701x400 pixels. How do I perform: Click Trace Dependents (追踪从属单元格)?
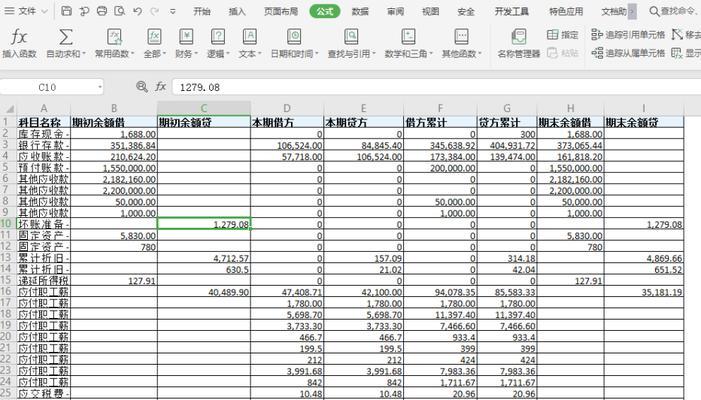click(x=628, y=53)
